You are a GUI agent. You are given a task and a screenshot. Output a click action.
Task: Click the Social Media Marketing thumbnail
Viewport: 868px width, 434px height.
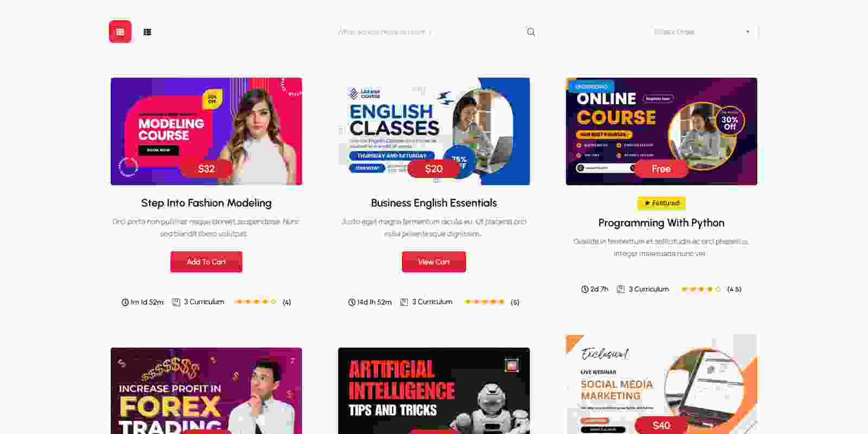(x=661, y=384)
